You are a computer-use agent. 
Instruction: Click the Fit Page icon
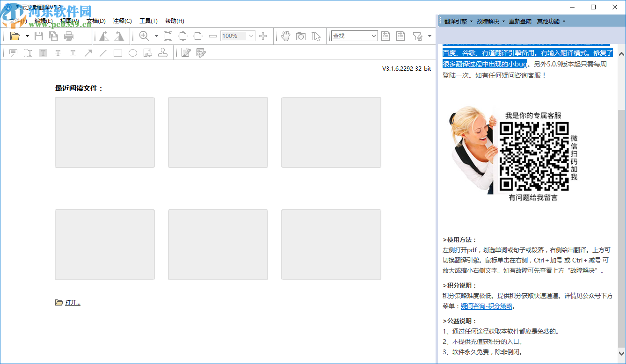point(183,36)
